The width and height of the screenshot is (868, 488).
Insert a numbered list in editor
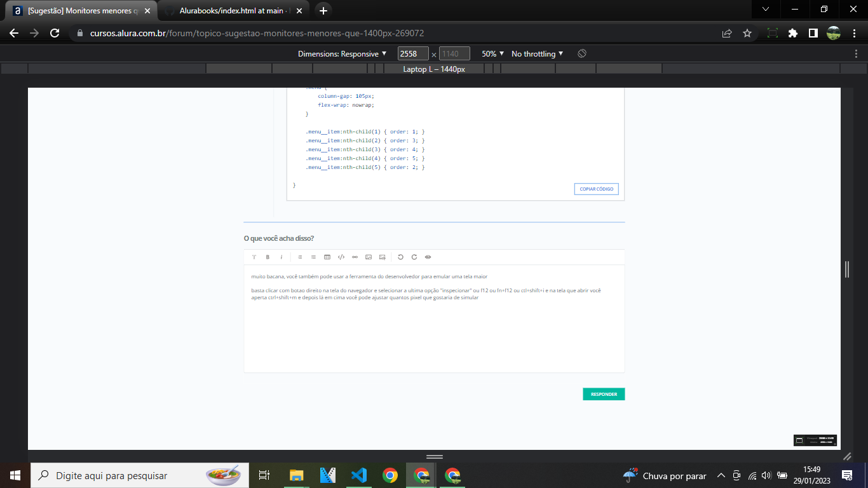(300, 257)
